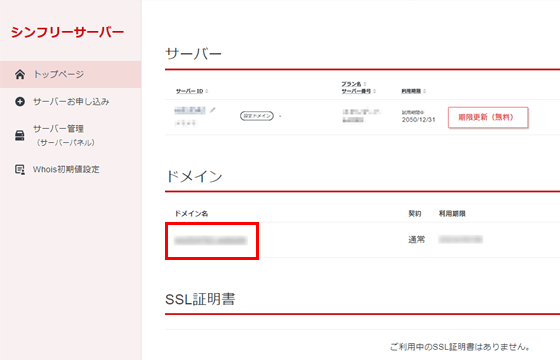Click the server icon for サーバー管理
Image resolution: width=560 pixels, height=360 pixels.
coord(20,136)
